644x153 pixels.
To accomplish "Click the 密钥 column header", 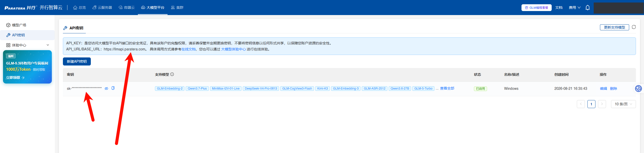I will (70, 74).
